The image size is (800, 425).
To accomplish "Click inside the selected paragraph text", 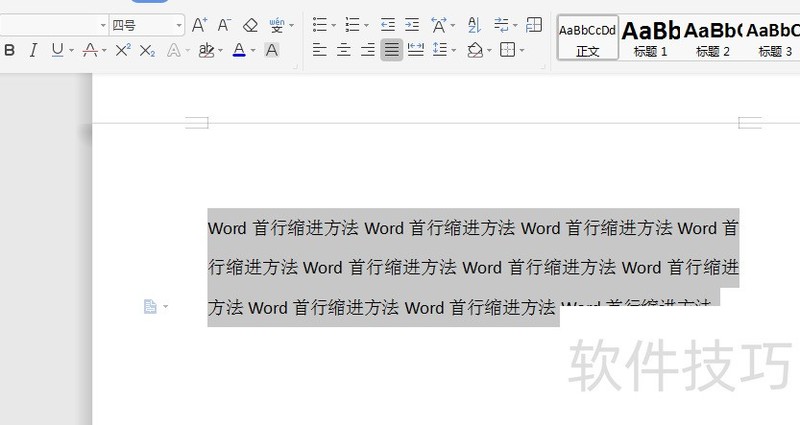I will point(472,267).
